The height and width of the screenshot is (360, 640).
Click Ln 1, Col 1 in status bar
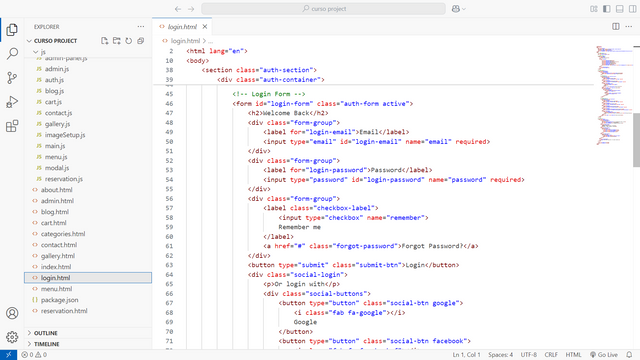tap(466, 355)
